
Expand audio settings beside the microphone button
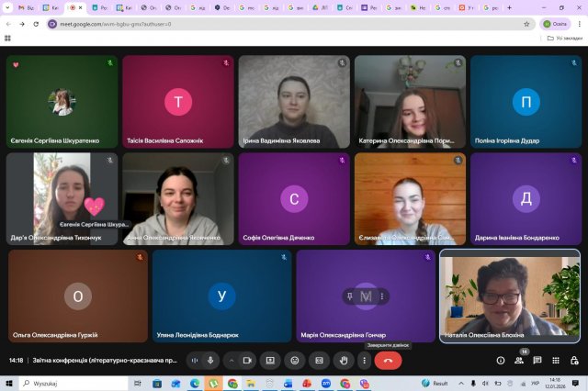click(x=194, y=361)
